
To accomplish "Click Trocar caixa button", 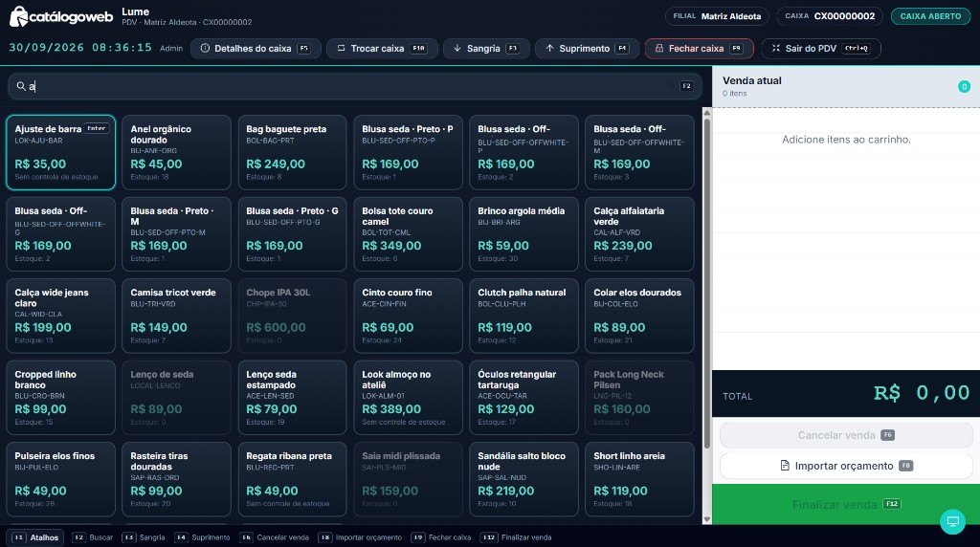I will pyautogui.click(x=382, y=48).
